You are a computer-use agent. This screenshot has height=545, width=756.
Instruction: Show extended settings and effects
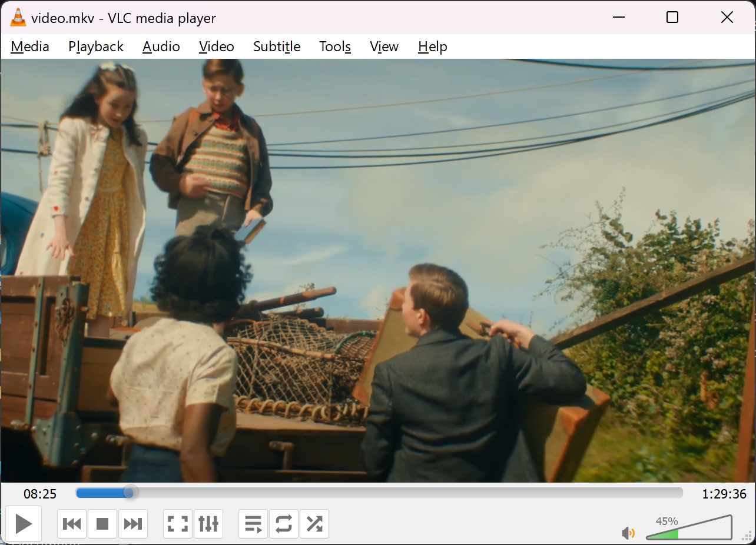tap(208, 524)
